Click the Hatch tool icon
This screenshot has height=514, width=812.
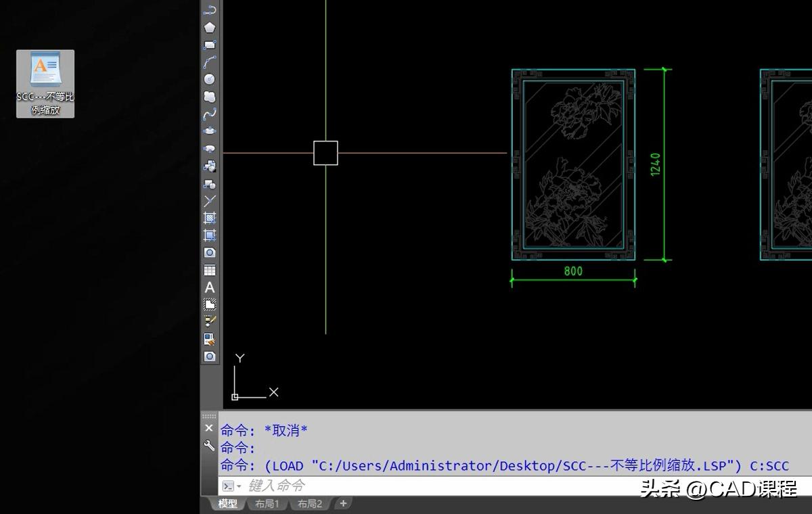tap(210, 218)
